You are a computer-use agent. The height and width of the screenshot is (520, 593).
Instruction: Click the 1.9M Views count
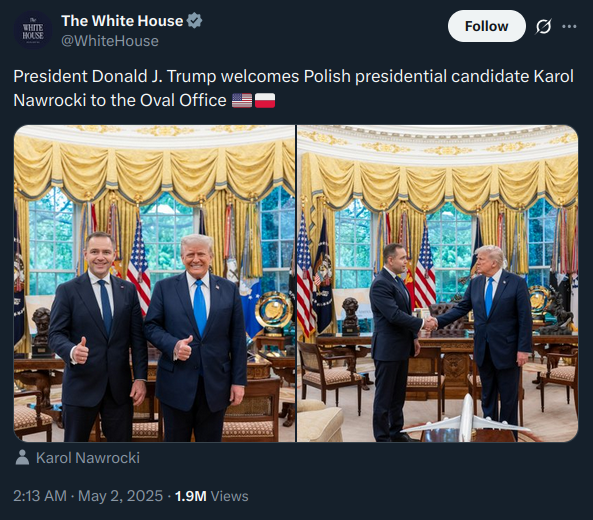[212, 496]
